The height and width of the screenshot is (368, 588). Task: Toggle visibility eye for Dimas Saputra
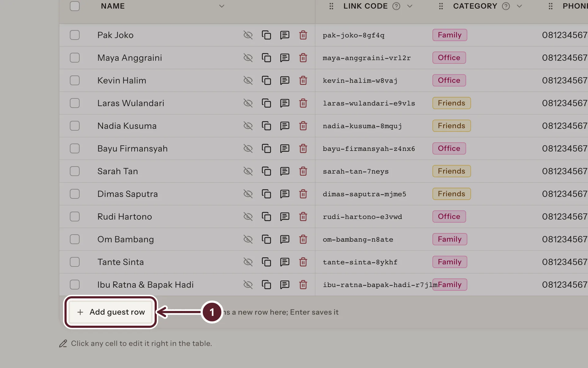tap(248, 194)
